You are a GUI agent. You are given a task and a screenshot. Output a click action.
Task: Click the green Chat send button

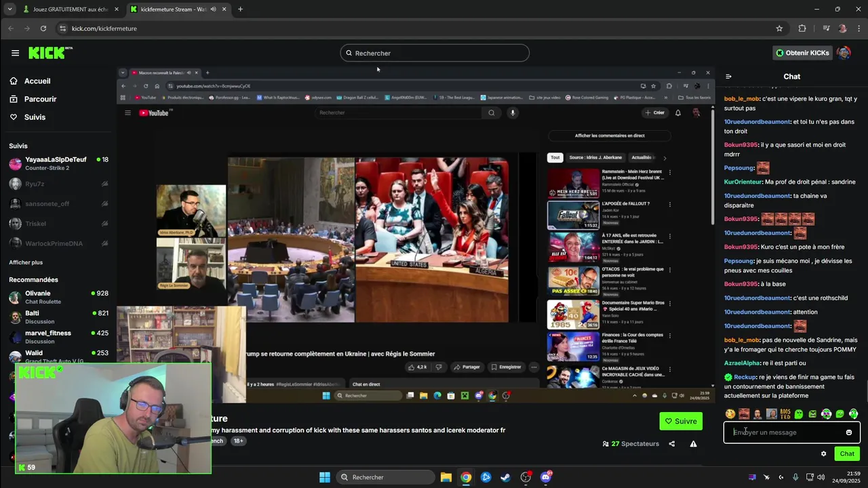pos(847,454)
